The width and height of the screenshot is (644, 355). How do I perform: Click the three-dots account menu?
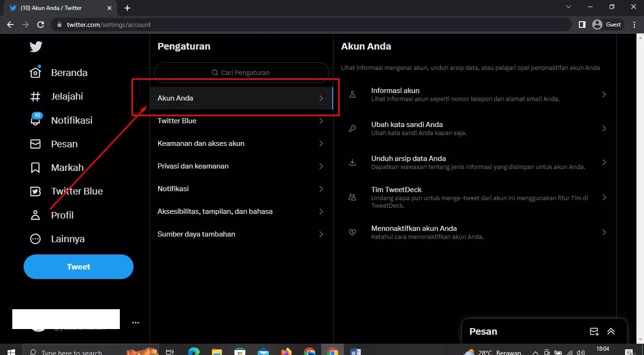(136, 323)
